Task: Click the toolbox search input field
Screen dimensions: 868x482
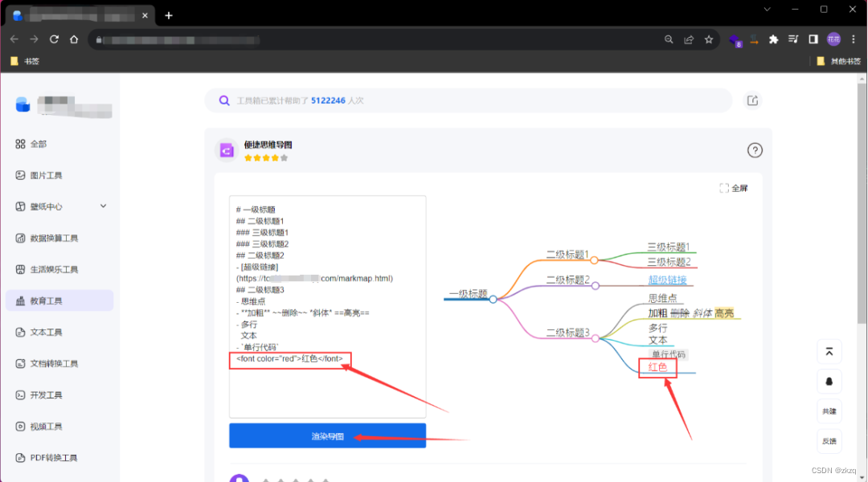Action: pyautogui.click(x=468, y=100)
